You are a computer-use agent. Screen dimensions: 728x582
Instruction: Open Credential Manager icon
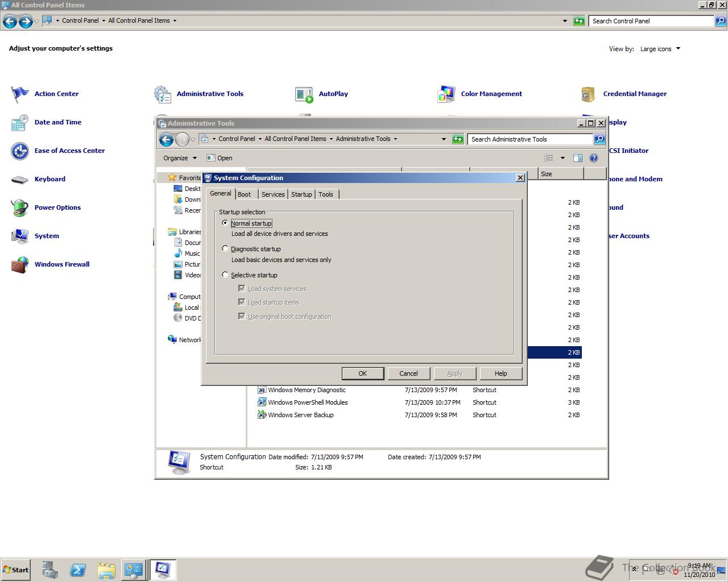tap(589, 94)
